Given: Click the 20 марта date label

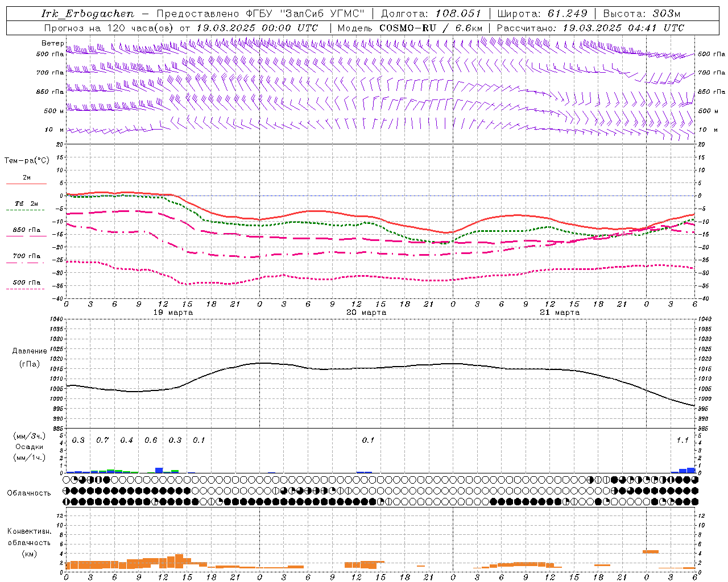Looking at the screenshot, I should click(366, 312).
